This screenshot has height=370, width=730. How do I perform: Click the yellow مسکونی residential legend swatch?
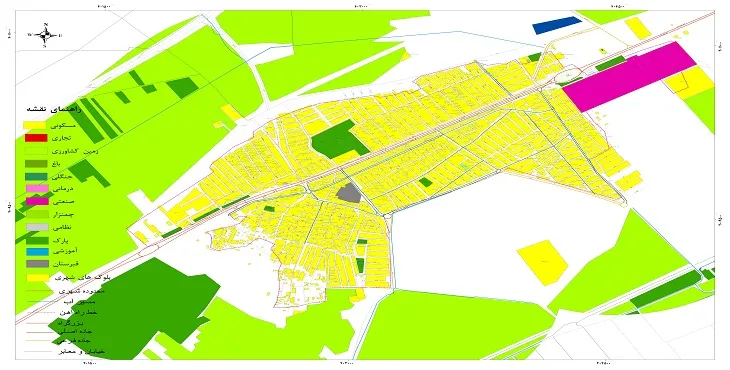[36, 126]
